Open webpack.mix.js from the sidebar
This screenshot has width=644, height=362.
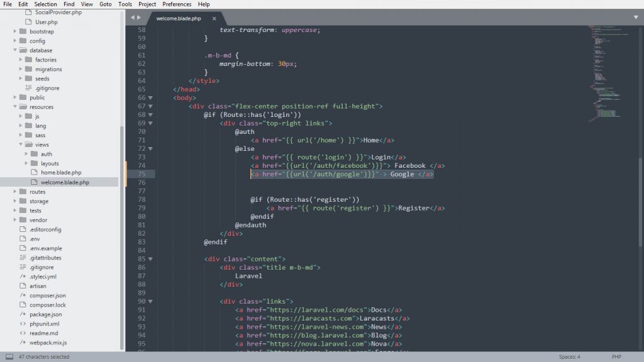pos(48,343)
